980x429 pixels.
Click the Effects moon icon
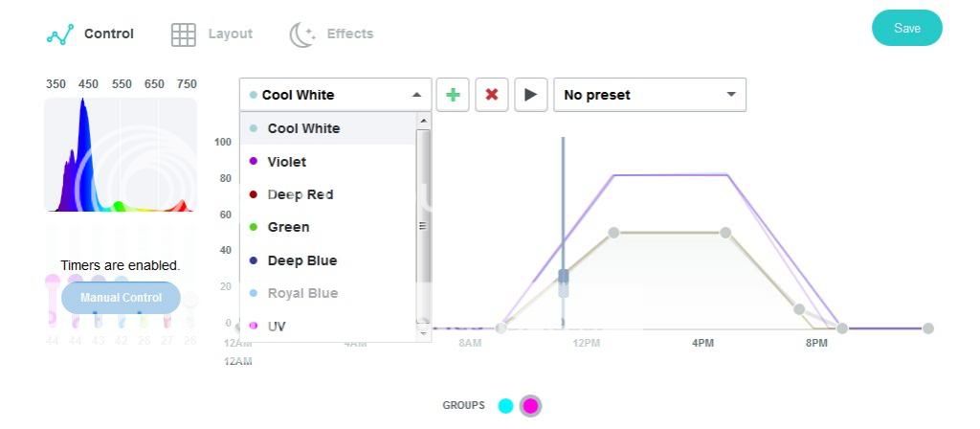[302, 35]
